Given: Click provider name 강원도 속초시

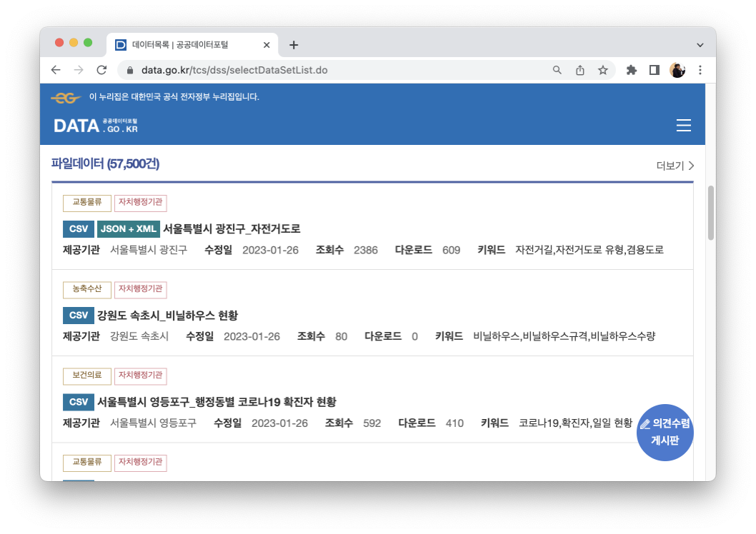Looking at the screenshot, I should [139, 336].
